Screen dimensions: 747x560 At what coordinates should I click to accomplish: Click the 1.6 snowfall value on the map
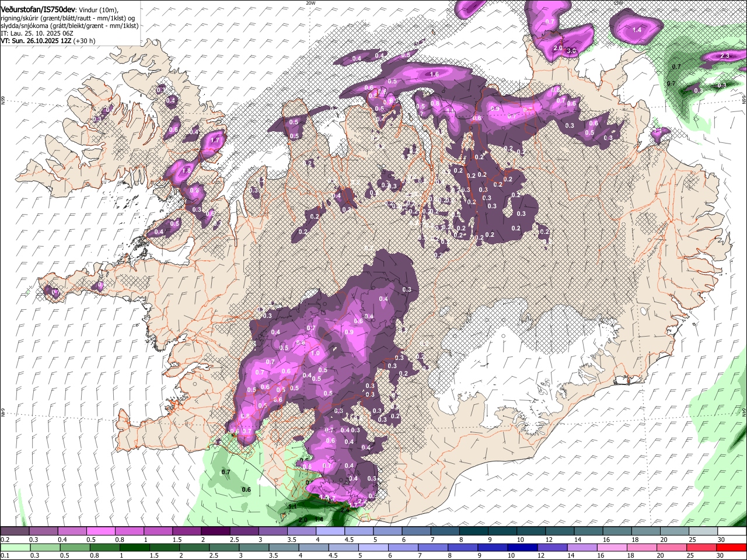pyautogui.click(x=434, y=74)
